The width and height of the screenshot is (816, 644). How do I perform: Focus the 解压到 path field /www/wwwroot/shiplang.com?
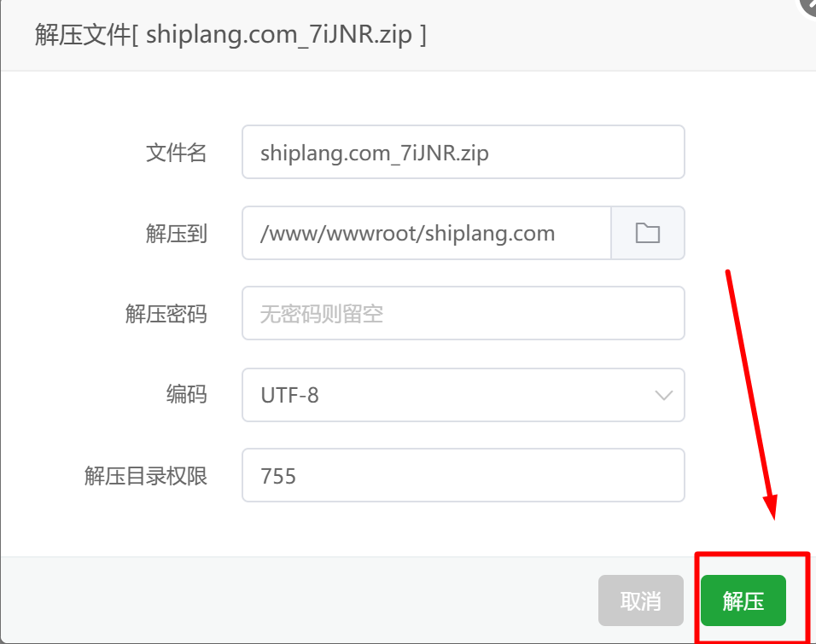(x=427, y=233)
